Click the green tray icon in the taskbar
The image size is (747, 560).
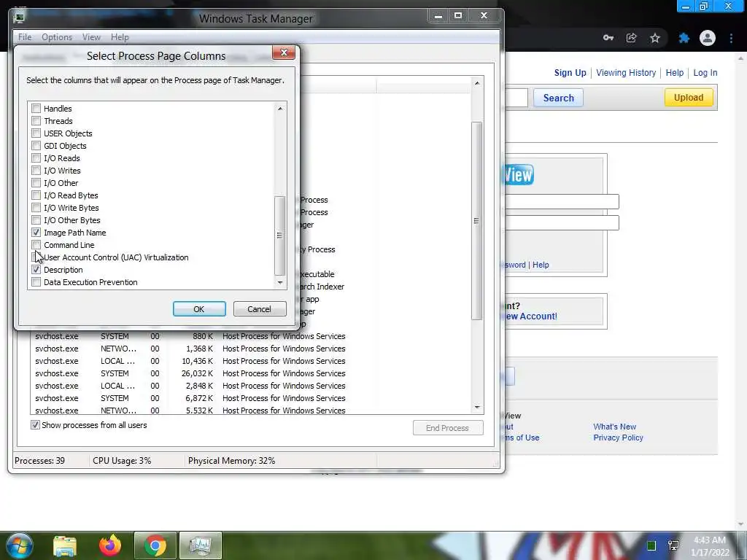[x=651, y=545]
